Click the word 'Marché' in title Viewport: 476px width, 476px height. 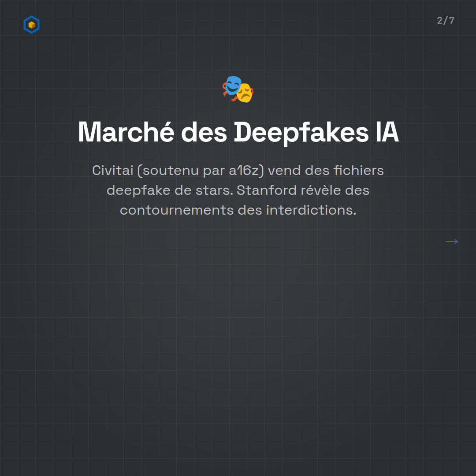pyautogui.click(x=126, y=132)
